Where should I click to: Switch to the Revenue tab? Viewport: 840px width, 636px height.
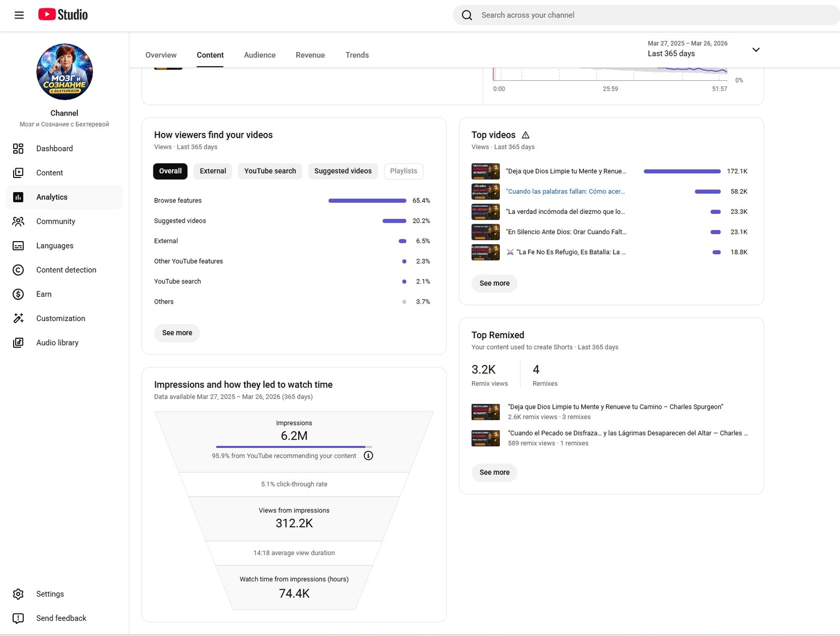pyautogui.click(x=310, y=55)
